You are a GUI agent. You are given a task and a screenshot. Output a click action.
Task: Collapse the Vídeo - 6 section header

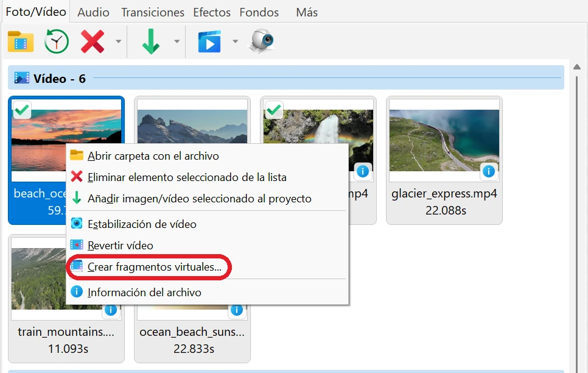click(285, 78)
